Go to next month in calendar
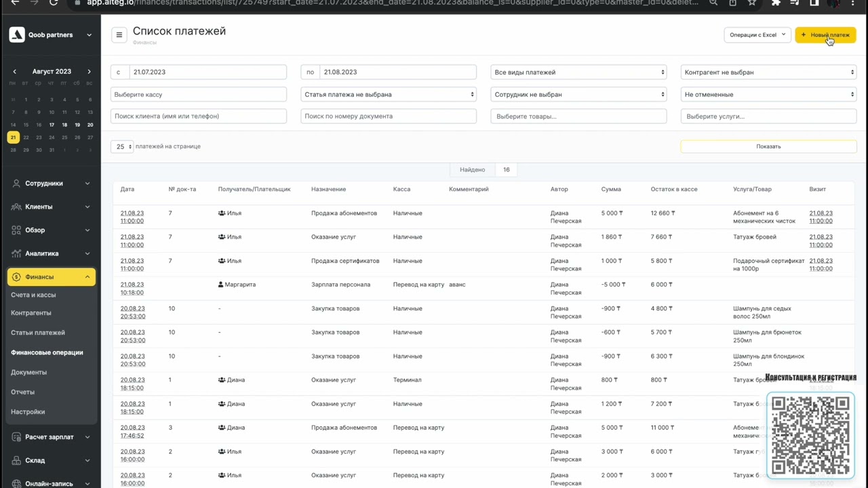868x488 pixels. 89,71
